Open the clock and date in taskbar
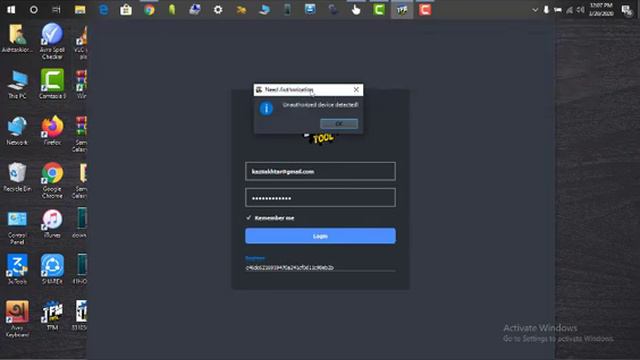This screenshot has height=360, width=640. pos(601,9)
